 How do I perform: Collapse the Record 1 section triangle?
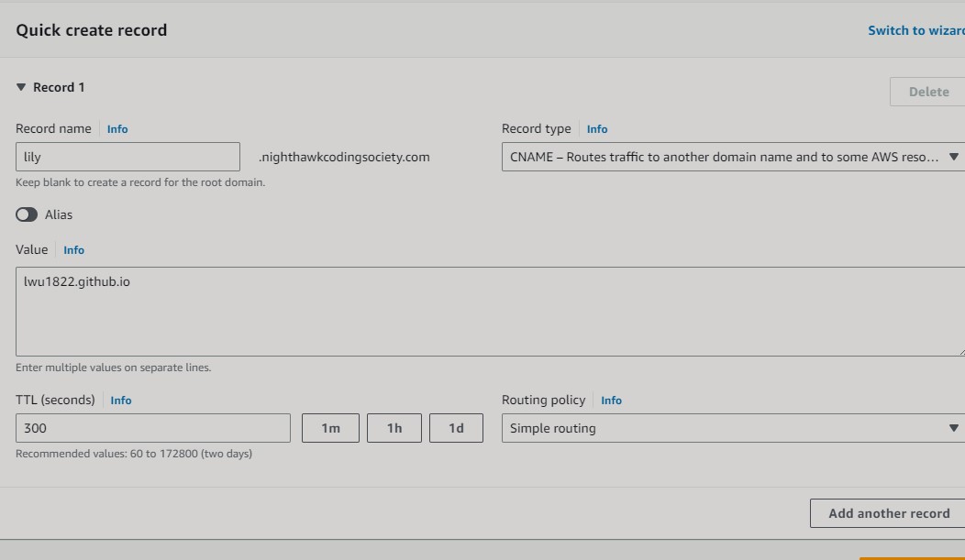tap(21, 87)
